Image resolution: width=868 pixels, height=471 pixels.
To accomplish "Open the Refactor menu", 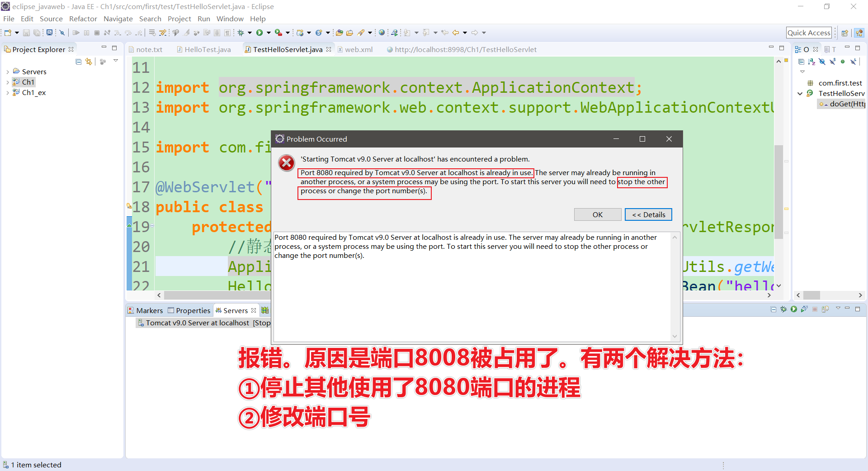I will 83,19.
